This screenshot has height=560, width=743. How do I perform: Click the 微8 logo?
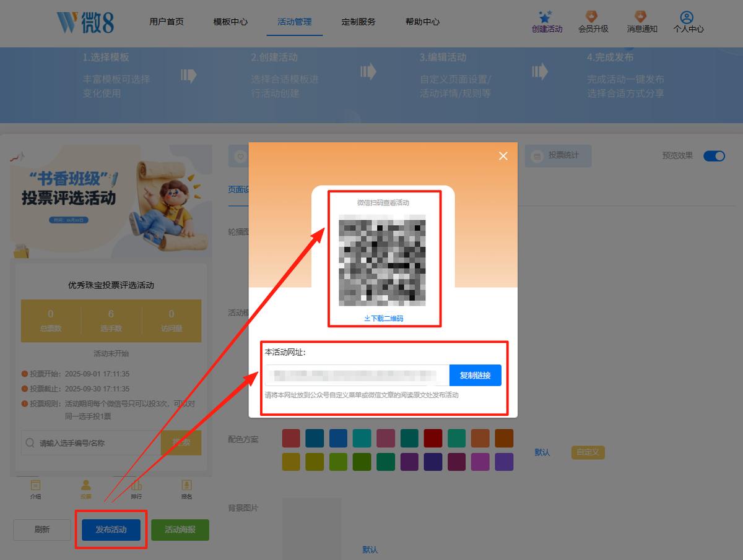click(85, 22)
